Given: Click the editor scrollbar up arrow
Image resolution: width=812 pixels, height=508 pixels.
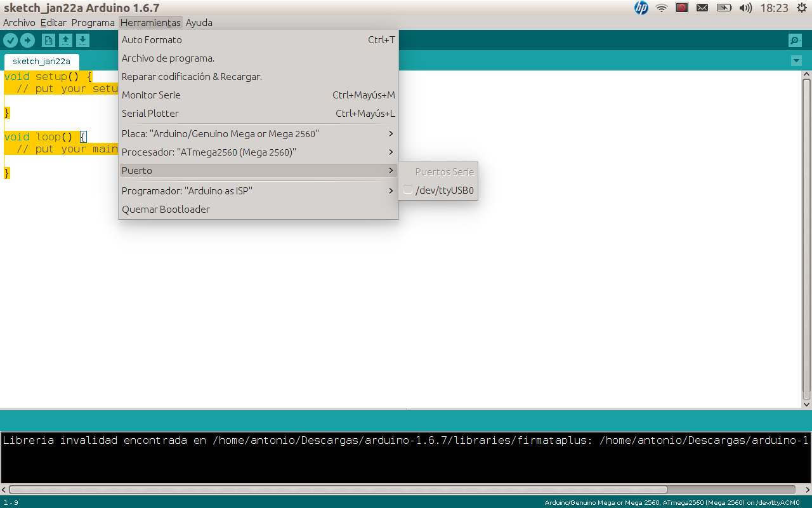Looking at the screenshot, I should pos(807,74).
